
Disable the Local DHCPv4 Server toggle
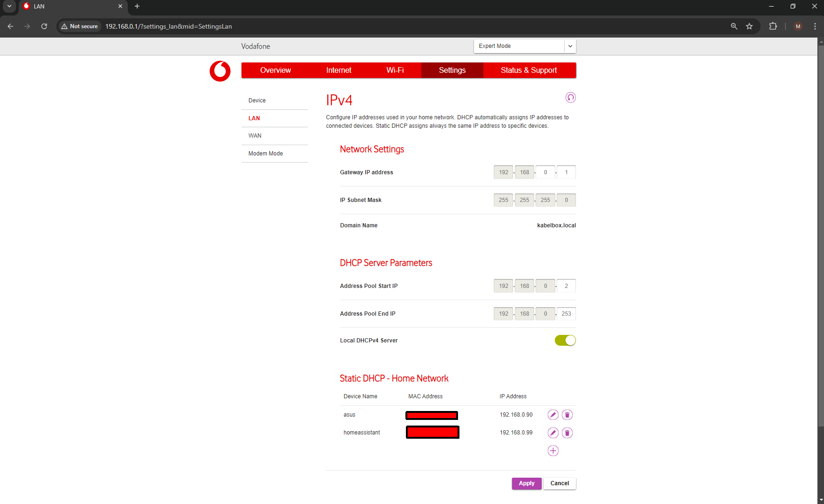click(x=565, y=341)
